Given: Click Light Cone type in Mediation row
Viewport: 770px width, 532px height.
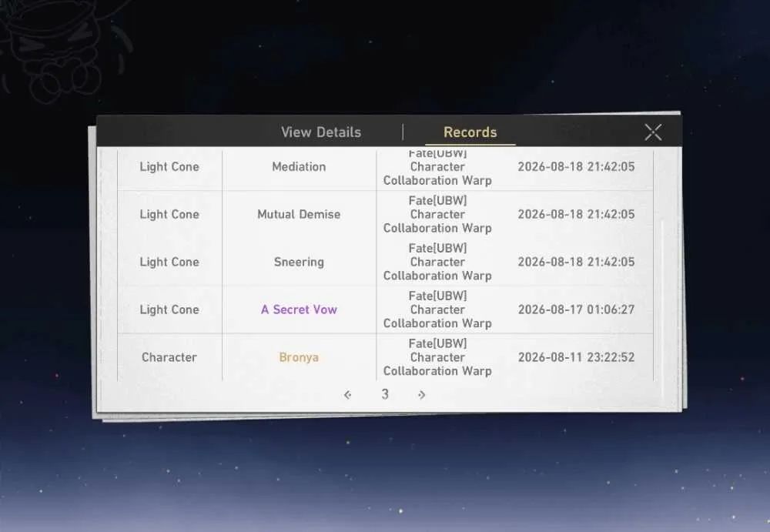Looking at the screenshot, I should click(x=169, y=166).
